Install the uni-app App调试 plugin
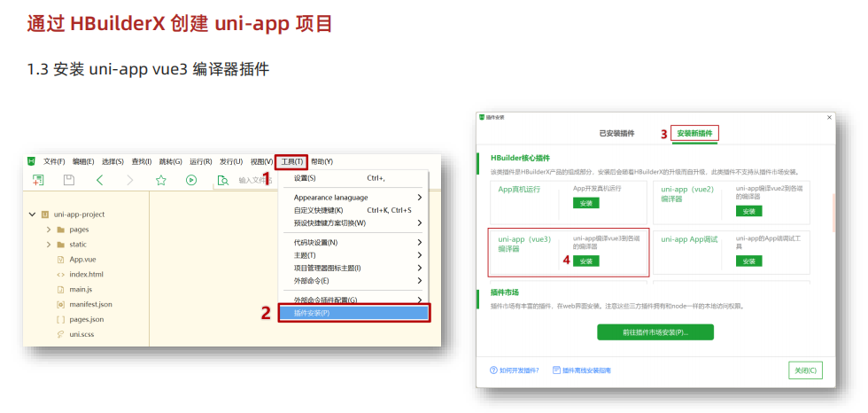The width and height of the screenshot is (868, 413). tap(749, 261)
